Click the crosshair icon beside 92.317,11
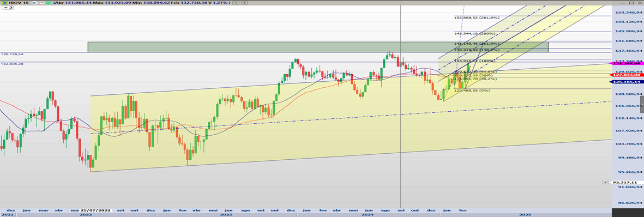 605,182
